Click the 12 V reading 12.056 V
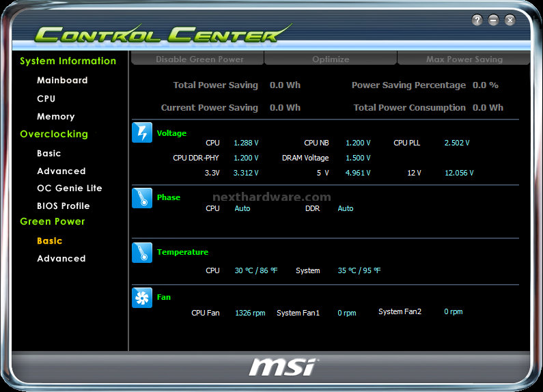This screenshot has width=543, height=392. pos(459,173)
